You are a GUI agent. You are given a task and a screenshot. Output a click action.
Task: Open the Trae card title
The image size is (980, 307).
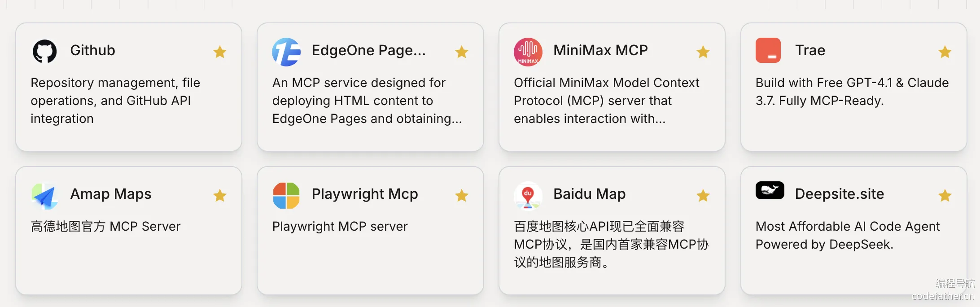(810, 50)
